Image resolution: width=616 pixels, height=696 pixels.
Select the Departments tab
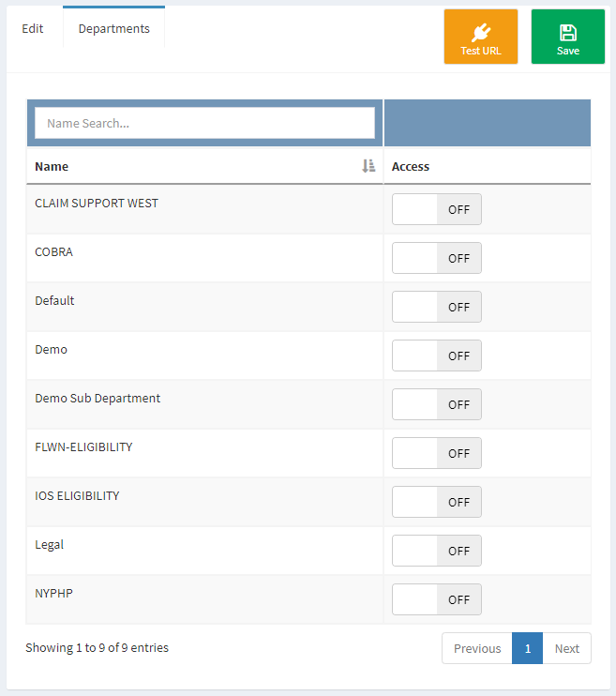(114, 27)
